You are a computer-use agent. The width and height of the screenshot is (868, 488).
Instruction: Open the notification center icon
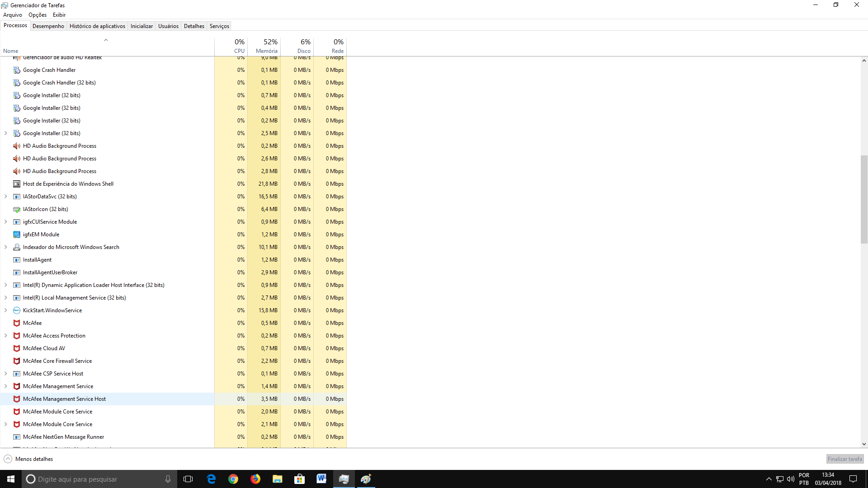coord(853,479)
